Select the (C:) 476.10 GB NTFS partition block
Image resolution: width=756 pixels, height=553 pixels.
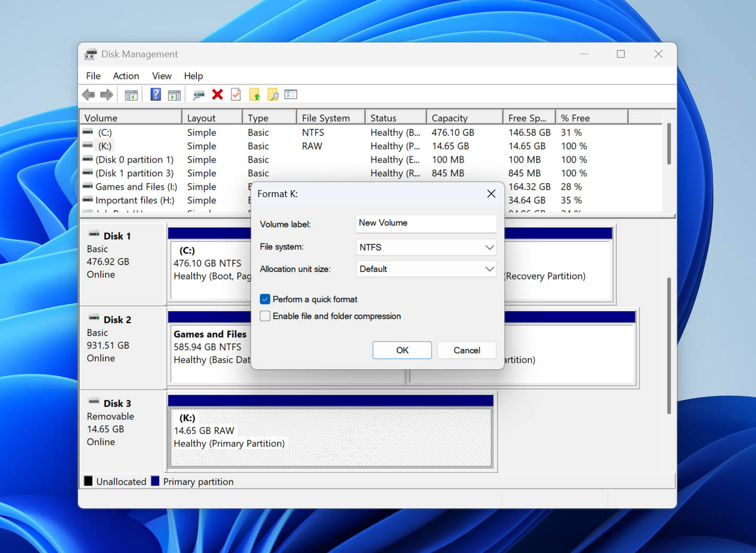click(211, 271)
